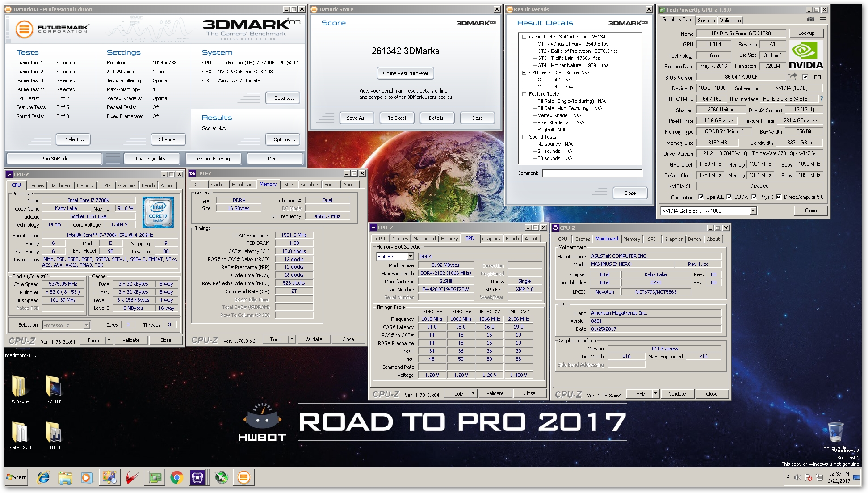Collapse the CPU Tests tree node

[x=524, y=72]
